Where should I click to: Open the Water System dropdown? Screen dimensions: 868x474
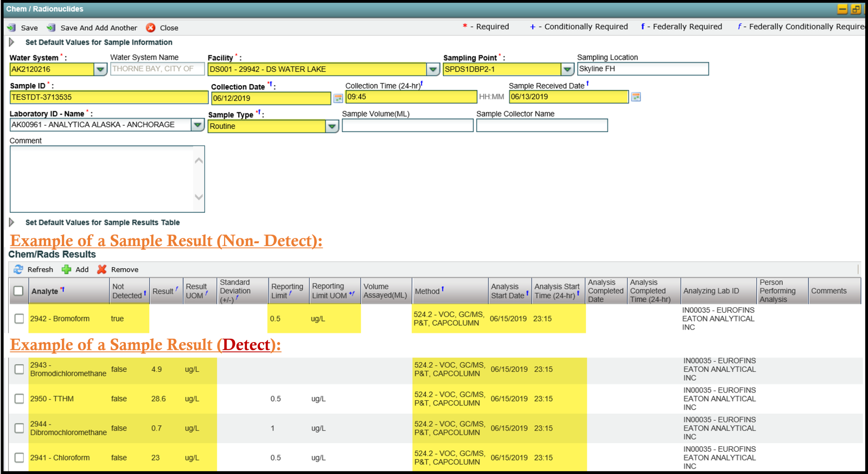pyautogui.click(x=100, y=69)
